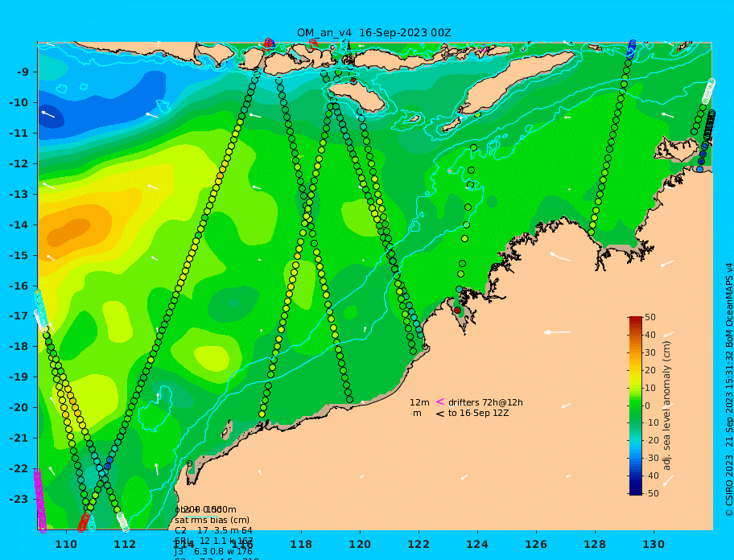Click latitude axis label -15
Viewport: 734px width, 560px height.
[x=19, y=255]
